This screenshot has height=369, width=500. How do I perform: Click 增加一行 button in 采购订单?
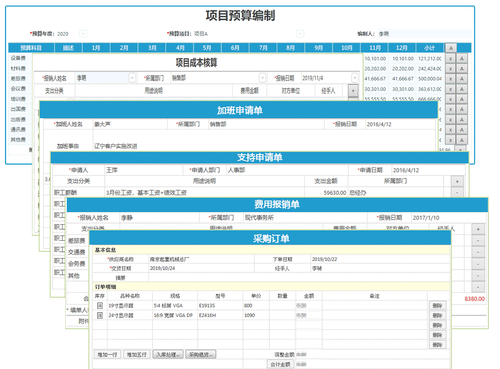click(107, 355)
